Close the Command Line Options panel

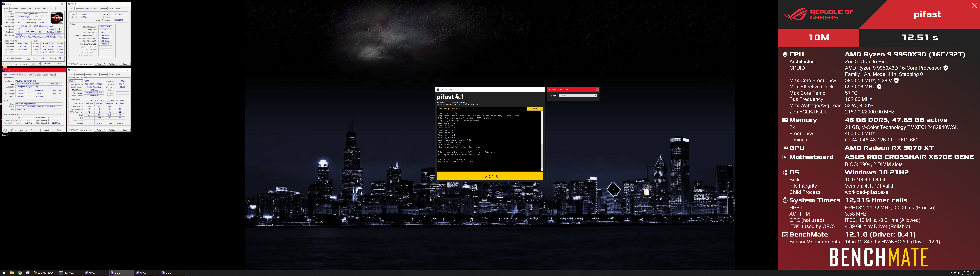tap(598, 90)
